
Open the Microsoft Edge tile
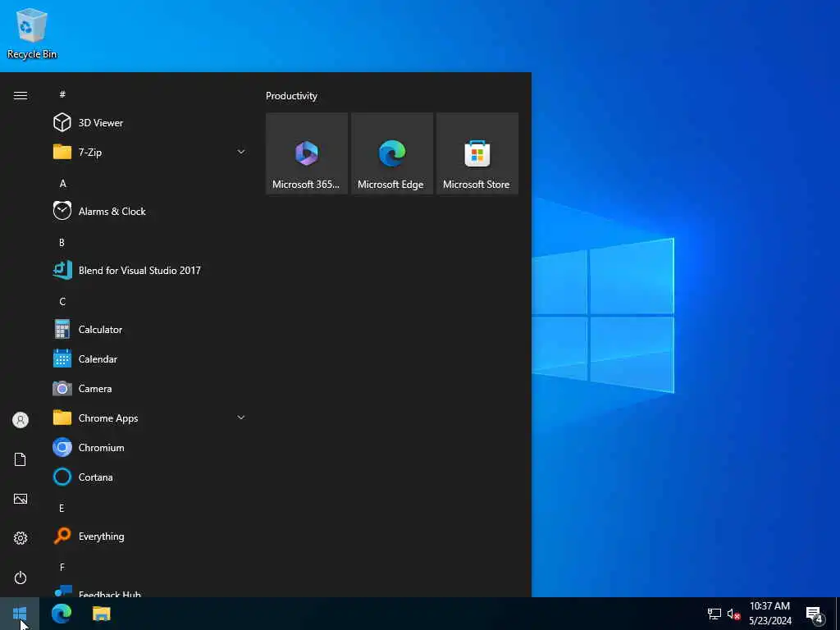391,153
